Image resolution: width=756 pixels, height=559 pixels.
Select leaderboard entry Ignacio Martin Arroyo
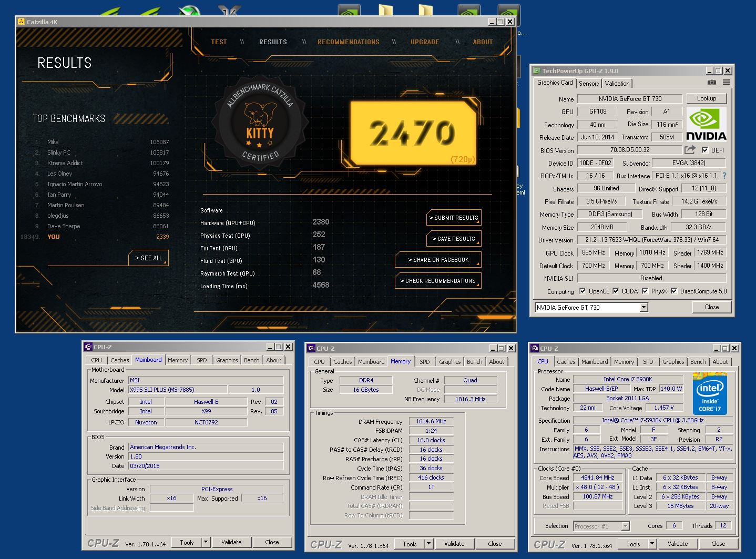(102, 184)
